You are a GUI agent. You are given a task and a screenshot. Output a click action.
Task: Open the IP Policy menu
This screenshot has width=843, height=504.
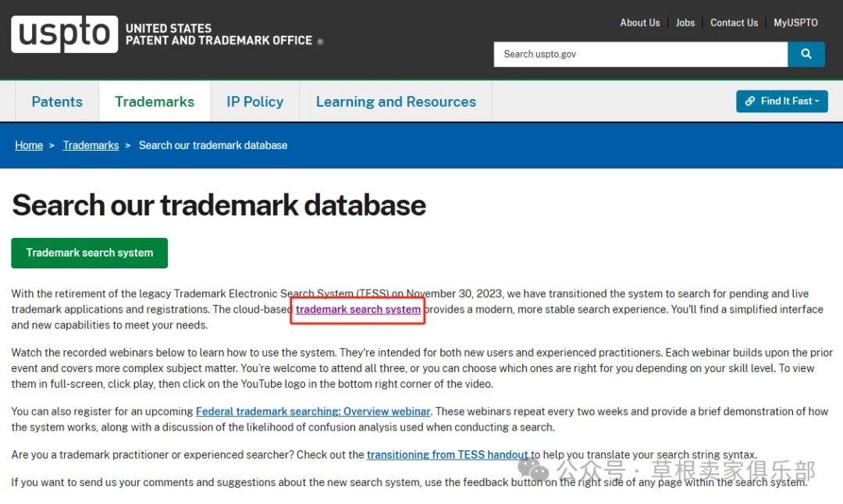click(254, 101)
